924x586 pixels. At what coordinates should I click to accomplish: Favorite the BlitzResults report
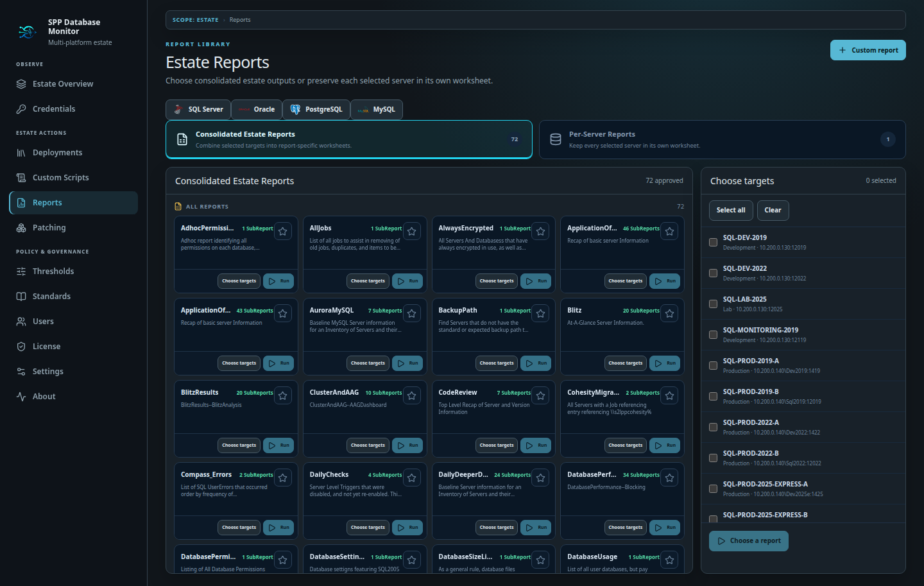[x=283, y=395]
